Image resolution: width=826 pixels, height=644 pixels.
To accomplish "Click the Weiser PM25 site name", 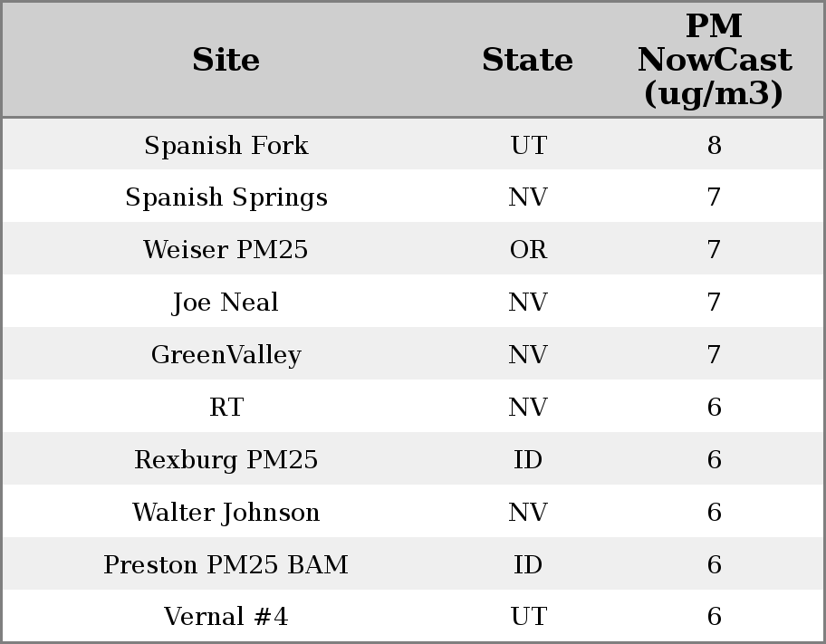I will click(226, 250).
